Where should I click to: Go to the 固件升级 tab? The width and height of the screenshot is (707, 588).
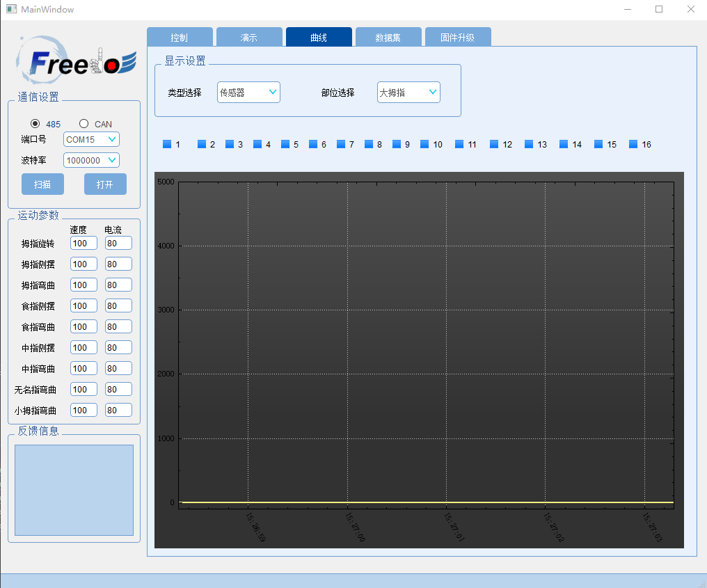coord(457,38)
